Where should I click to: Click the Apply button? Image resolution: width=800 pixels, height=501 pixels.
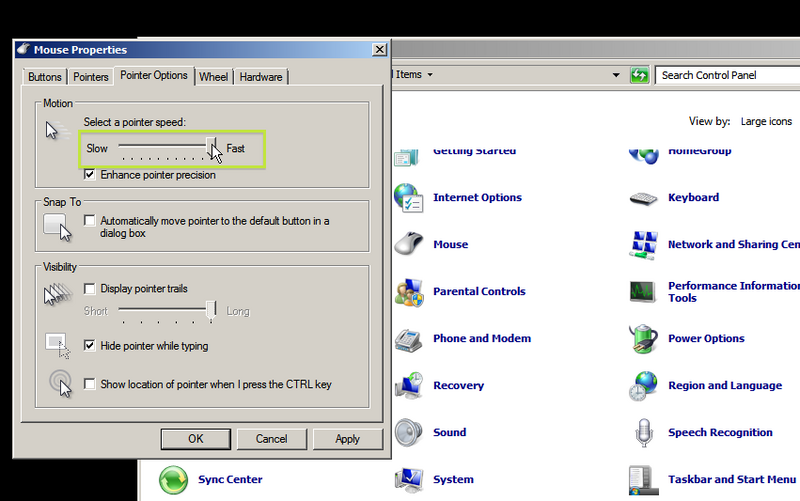347,439
